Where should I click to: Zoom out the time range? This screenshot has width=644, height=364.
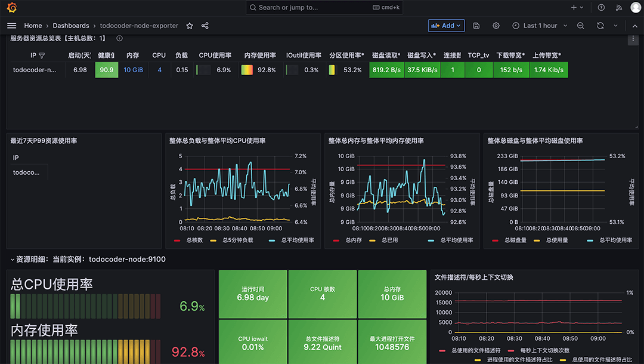click(x=580, y=26)
